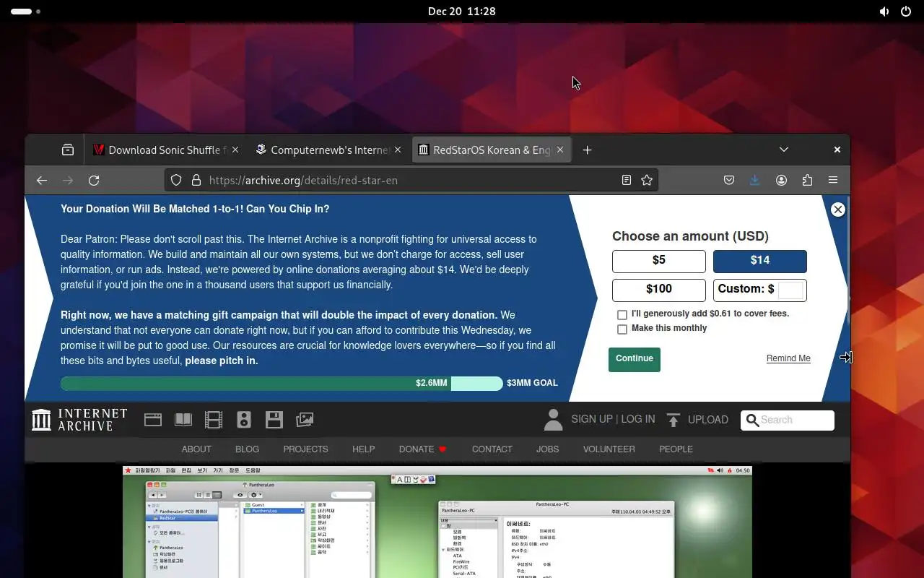Open a new browser tab

[x=587, y=150]
